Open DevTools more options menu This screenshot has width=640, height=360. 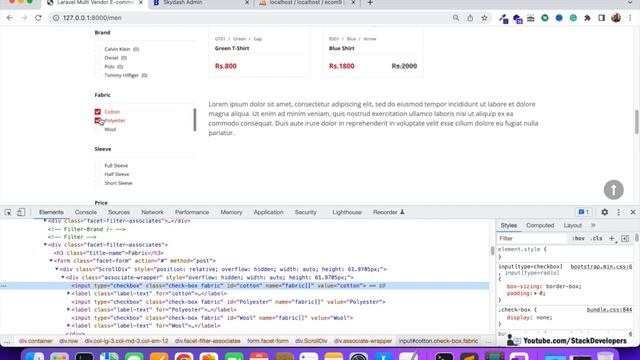pos(619,212)
